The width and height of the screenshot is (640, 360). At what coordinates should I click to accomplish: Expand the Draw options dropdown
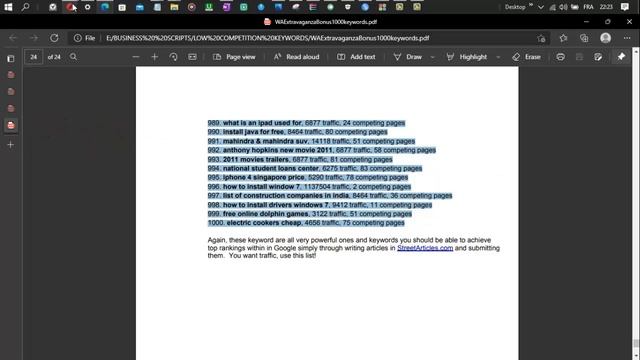pos(433,57)
